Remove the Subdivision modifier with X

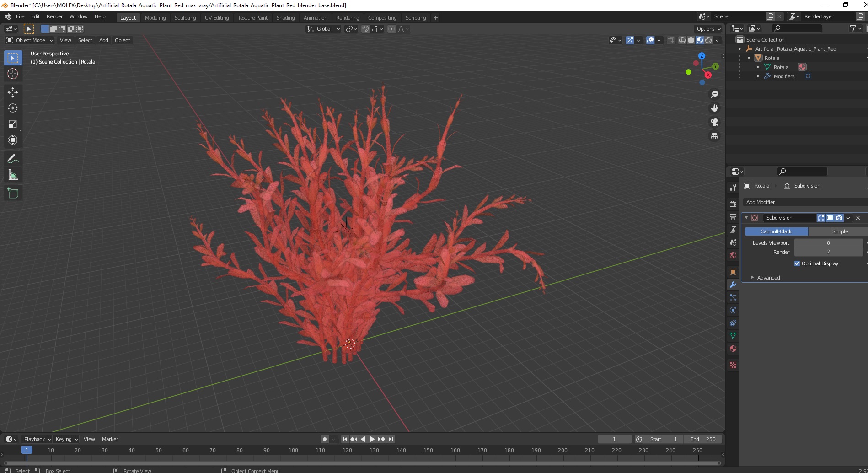(x=858, y=218)
